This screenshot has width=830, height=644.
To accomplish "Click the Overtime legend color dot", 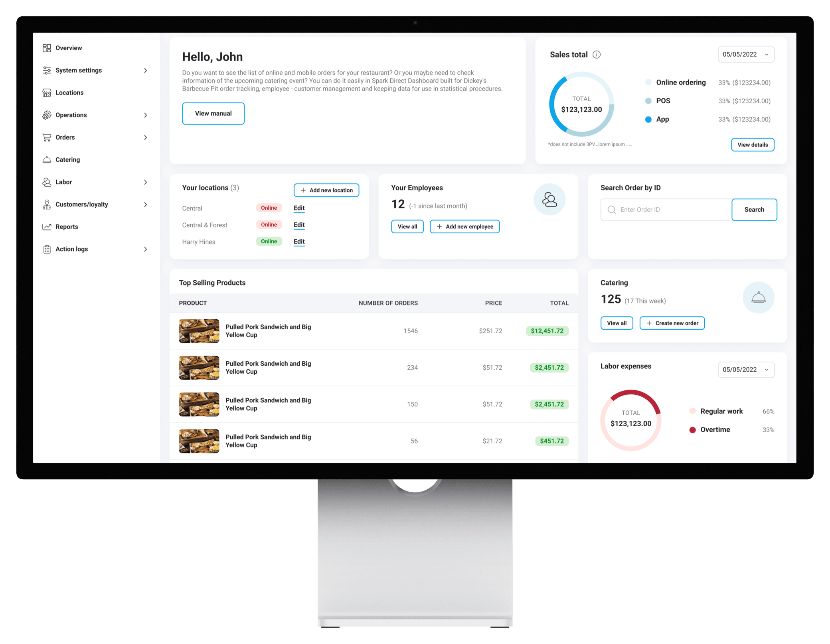I will (692, 430).
